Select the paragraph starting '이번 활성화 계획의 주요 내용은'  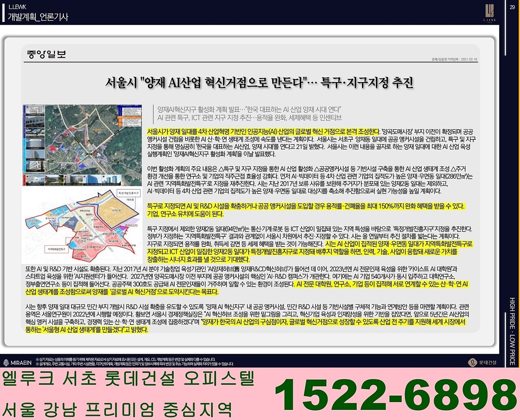pyautogui.click(x=310, y=180)
